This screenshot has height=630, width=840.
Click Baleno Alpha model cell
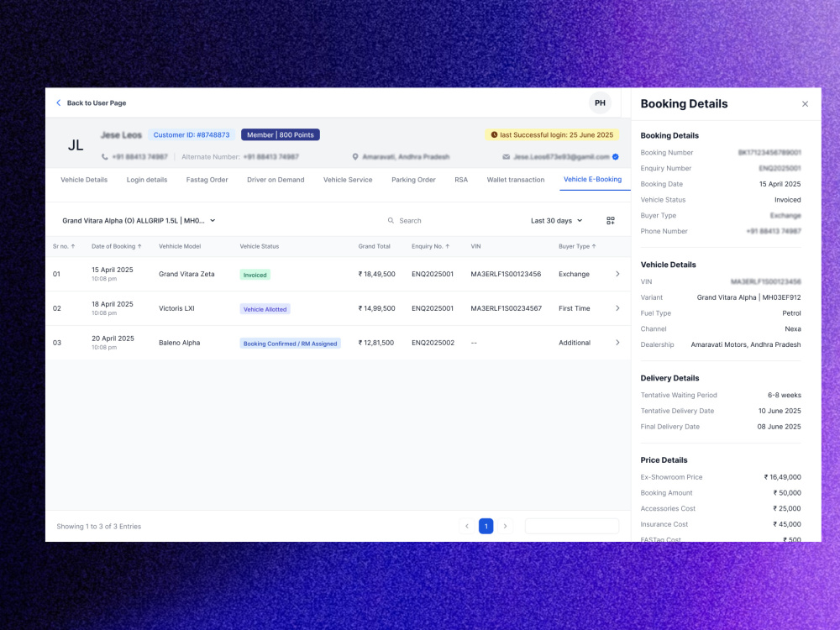(x=180, y=343)
